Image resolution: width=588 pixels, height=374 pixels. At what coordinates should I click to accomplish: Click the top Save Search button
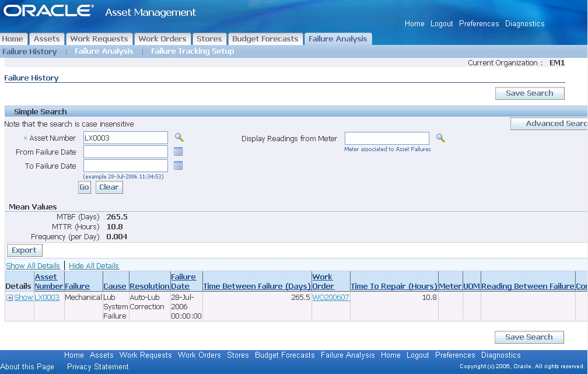coord(530,93)
